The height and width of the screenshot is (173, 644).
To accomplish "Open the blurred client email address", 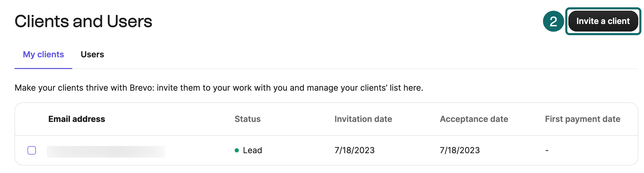I will coord(106,151).
